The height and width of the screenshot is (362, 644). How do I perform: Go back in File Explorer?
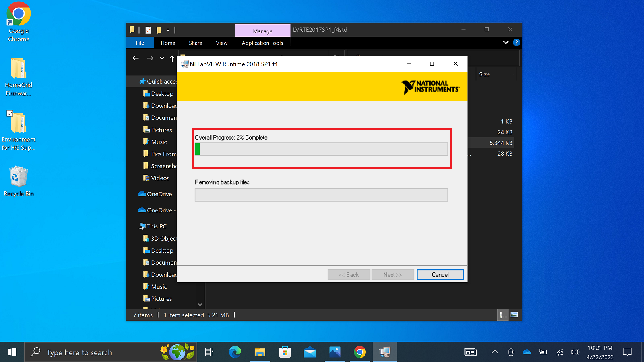pos(136,58)
